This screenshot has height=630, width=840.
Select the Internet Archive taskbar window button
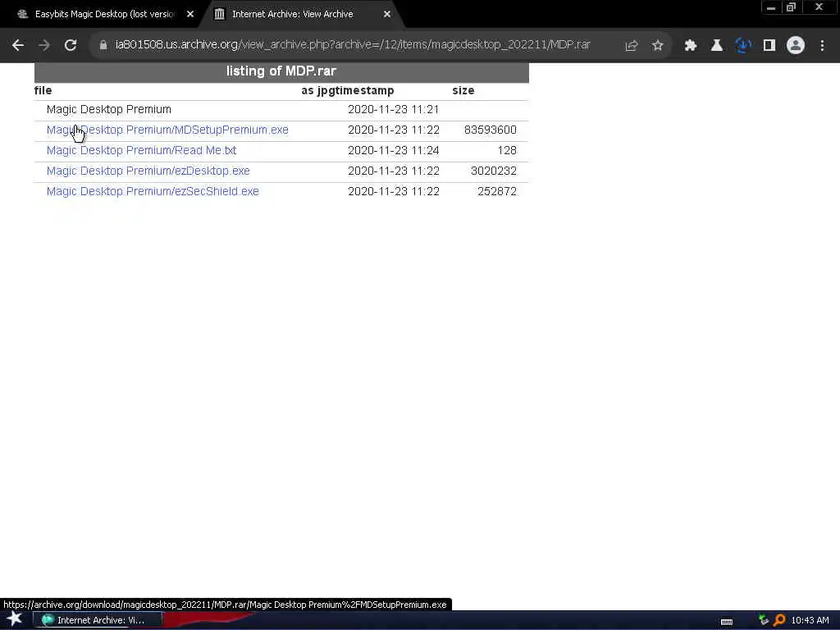coord(98,620)
